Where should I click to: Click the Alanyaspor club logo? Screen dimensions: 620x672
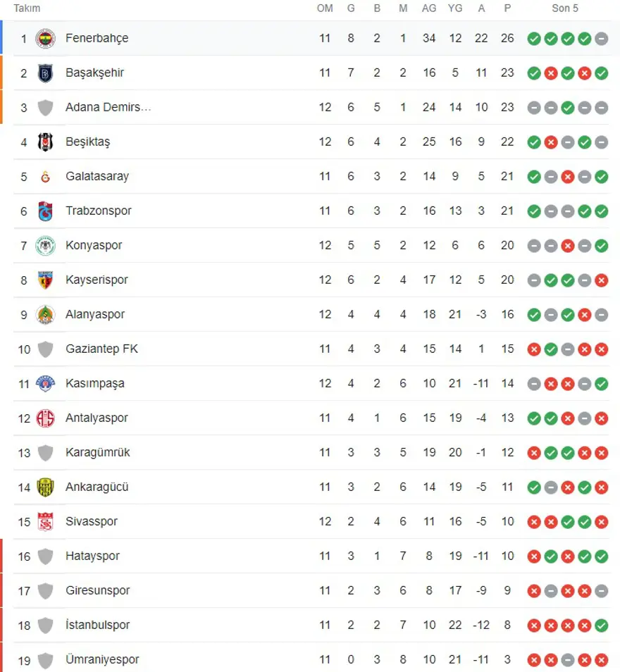coord(45,314)
